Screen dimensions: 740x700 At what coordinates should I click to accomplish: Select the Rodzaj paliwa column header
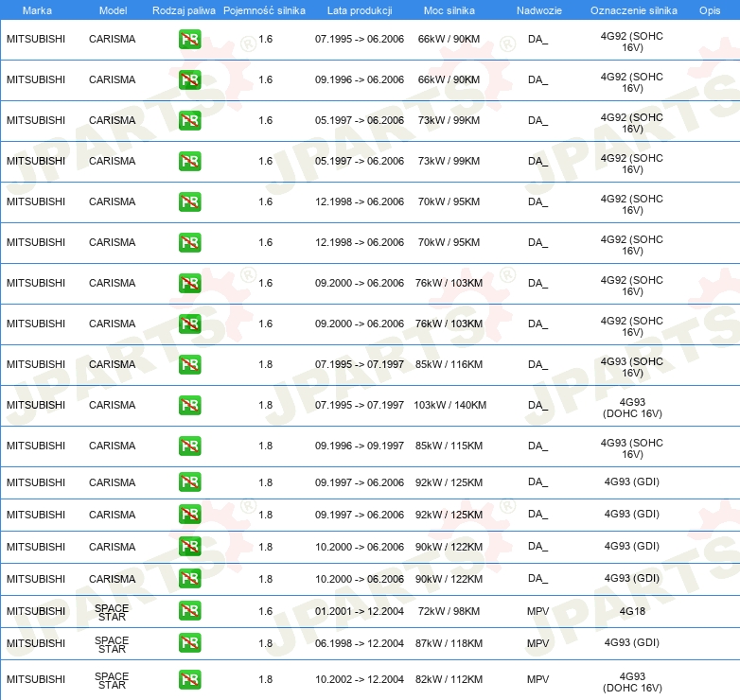click(x=184, y=10)
